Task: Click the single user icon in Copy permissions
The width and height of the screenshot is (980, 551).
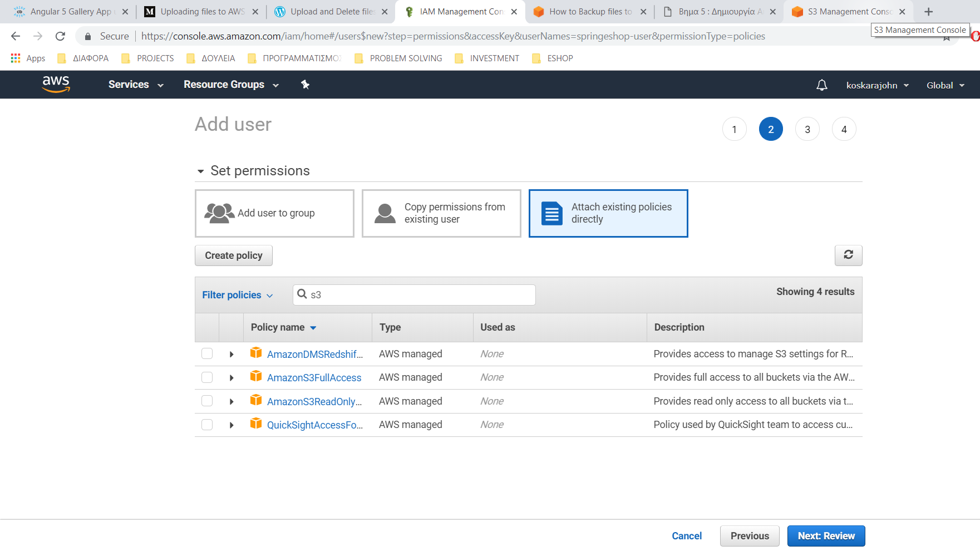Action: click(385, 213)
